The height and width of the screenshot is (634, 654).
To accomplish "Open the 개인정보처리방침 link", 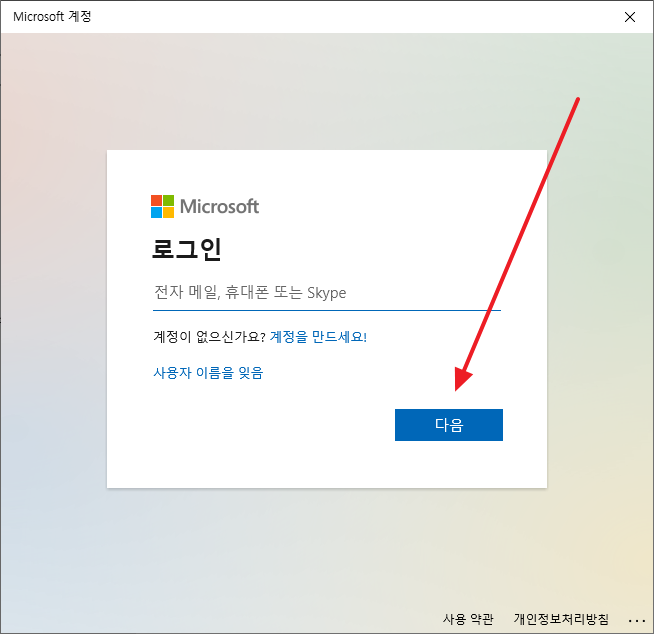I will 561,619.
